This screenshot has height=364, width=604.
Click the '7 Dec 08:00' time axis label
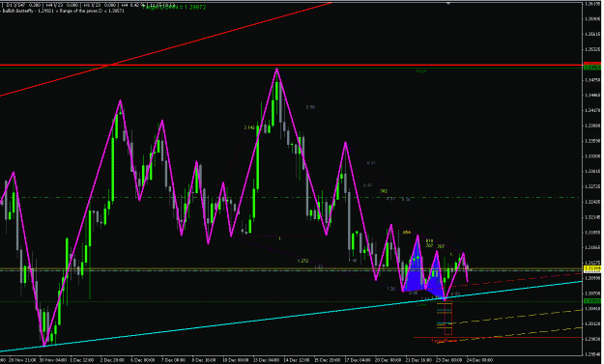[173, 360]
